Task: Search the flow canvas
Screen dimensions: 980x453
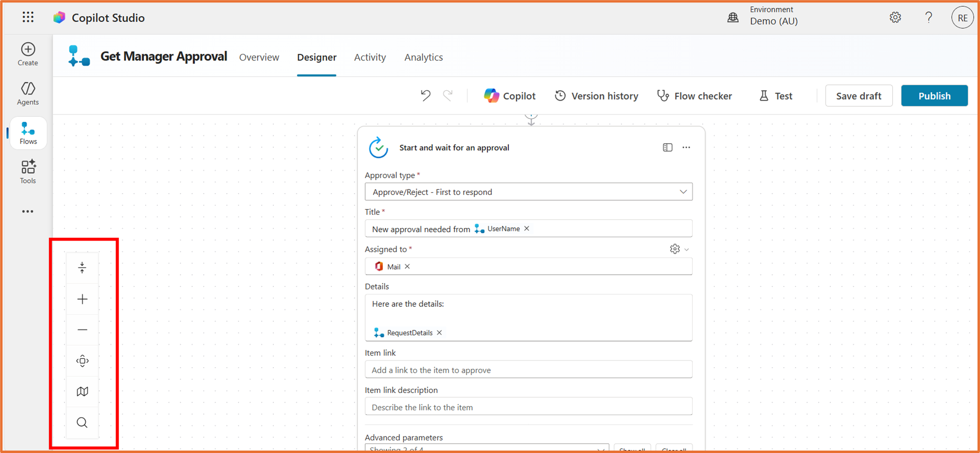Action: coord(82,422)
